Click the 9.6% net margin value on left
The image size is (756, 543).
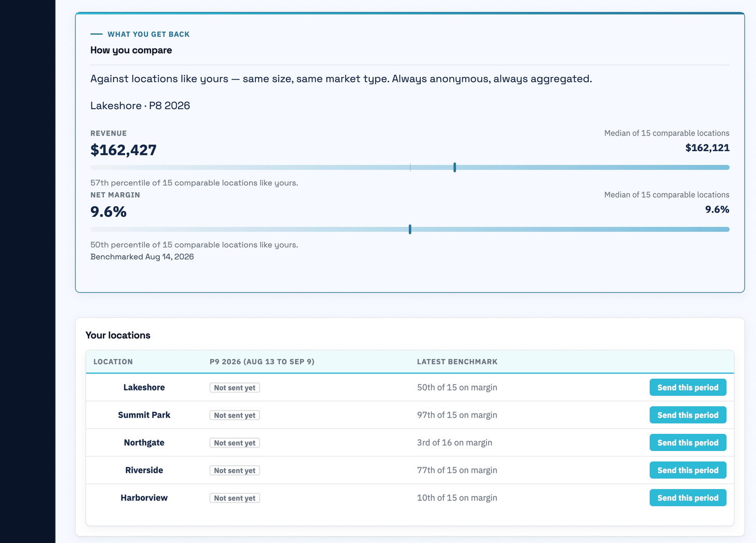[x=109, y=212]
